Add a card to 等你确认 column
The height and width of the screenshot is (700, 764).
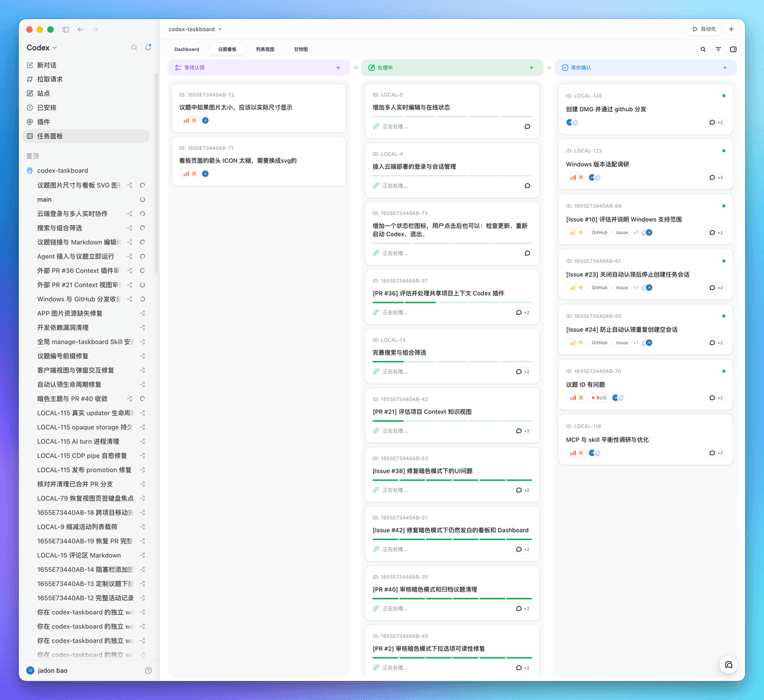(x=725, y=68)
